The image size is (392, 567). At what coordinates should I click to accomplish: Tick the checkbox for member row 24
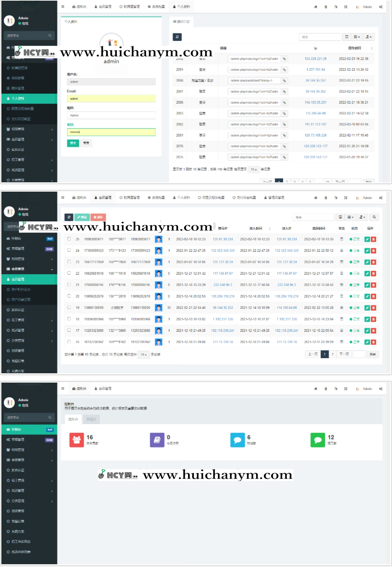click(69, 250)
